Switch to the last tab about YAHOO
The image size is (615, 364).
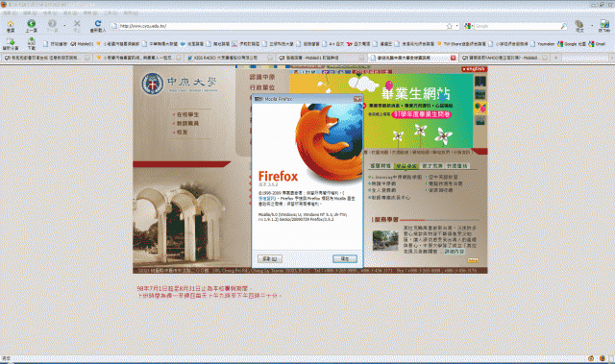(505, 58)
